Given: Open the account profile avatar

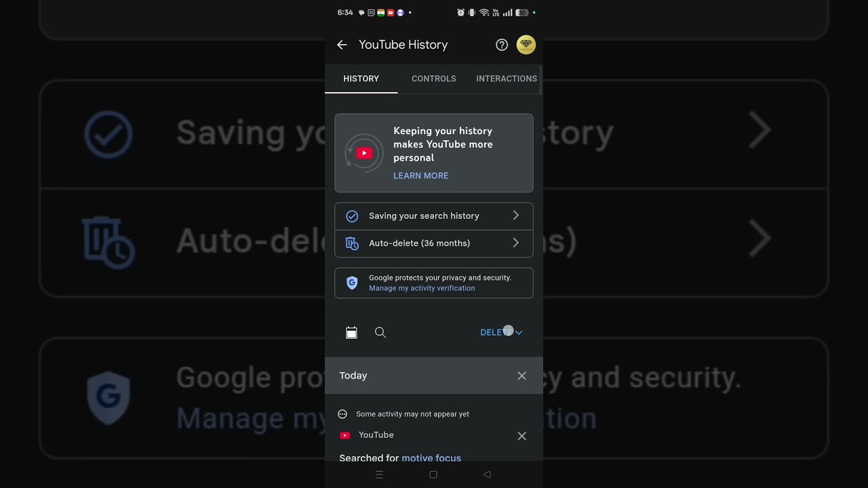Looking at the screenshot, I should (x=526, y=45).
